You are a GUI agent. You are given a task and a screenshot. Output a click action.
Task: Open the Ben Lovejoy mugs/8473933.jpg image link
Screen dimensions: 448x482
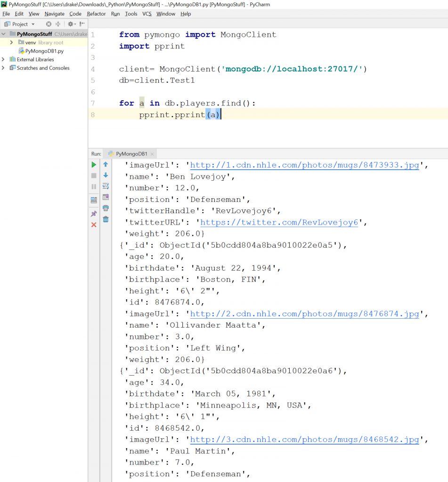tap(304, 165)
